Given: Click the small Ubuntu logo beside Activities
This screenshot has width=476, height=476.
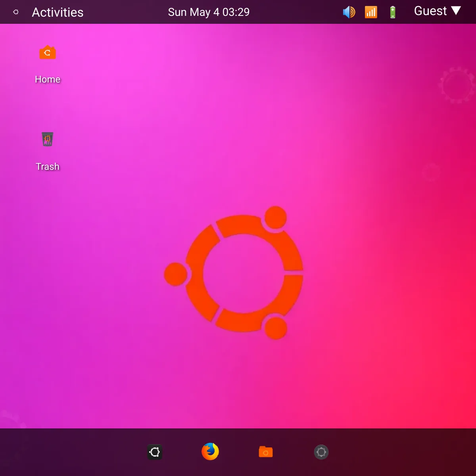Looking at the screenshot, I should (16, 12).
